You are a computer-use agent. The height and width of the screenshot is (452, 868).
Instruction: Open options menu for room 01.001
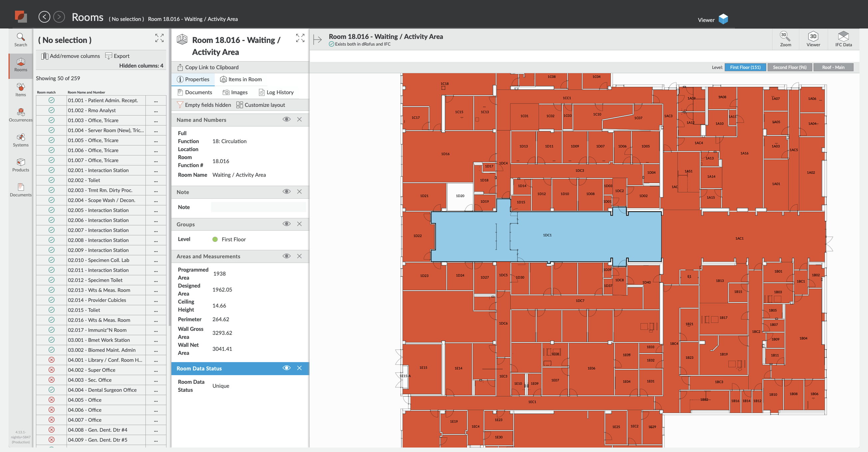pyautogui.click(x=155, y=100)
